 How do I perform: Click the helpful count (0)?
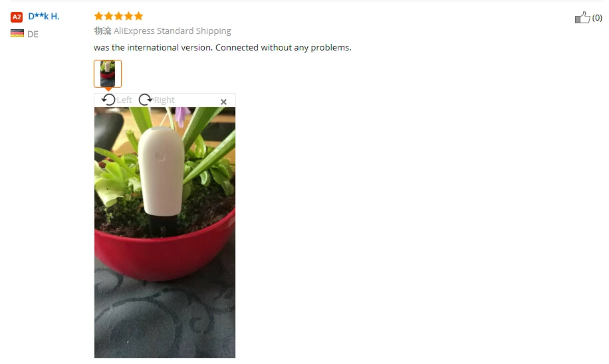[597, 18]
